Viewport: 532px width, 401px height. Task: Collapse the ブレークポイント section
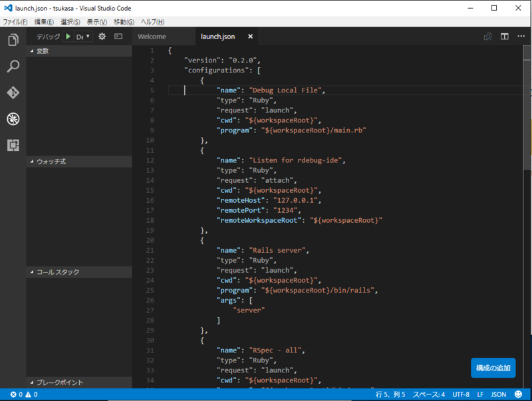(79, 382)
